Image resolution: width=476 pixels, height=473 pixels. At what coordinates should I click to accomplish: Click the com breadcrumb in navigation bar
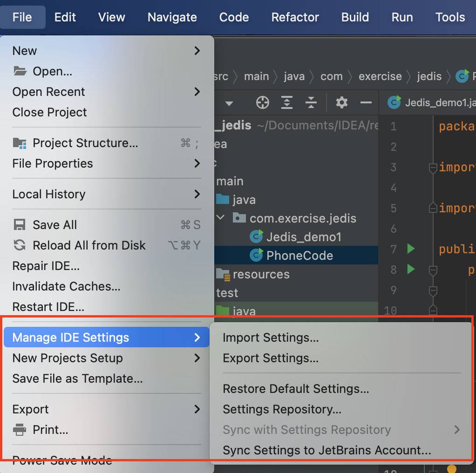click(x=332, y=76)
